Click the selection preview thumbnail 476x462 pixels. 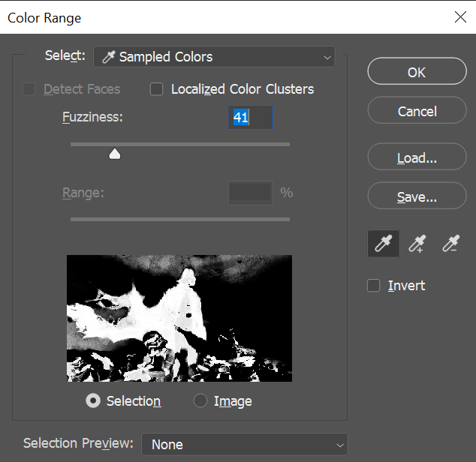[179, 318]
